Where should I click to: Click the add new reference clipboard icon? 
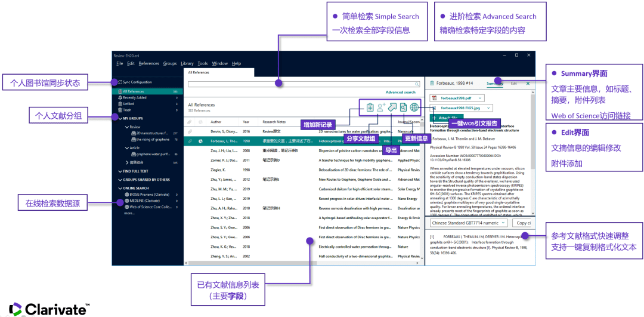tap(370, 107)
